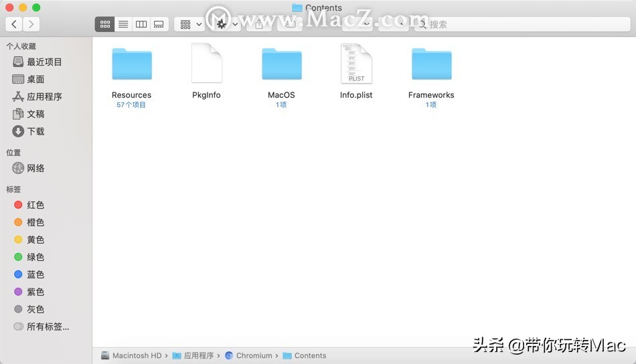Screen dimensions: 636x364
Task: Click the green zoom window button
Action: 36,7
